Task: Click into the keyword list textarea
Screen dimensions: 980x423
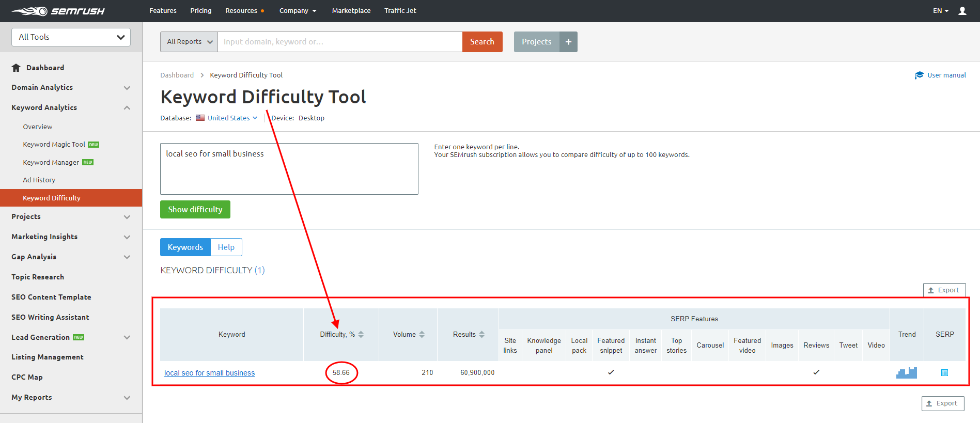Action: click(x=289, y=169)
